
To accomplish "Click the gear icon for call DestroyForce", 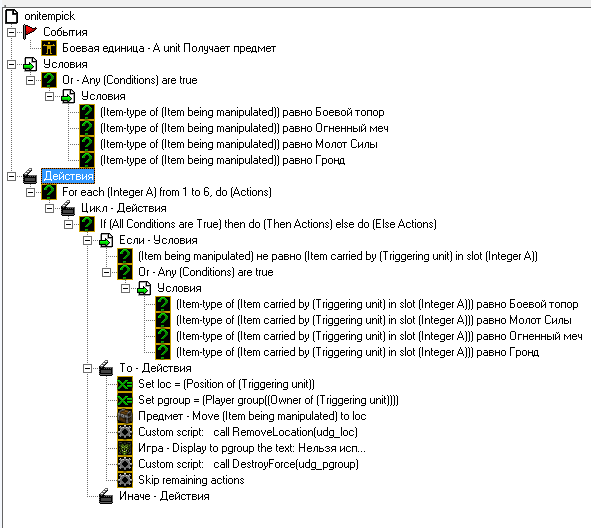I will [125, 464].
